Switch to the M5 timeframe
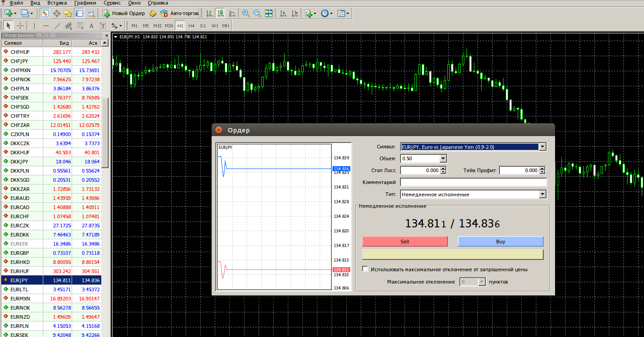 [146, 26]
